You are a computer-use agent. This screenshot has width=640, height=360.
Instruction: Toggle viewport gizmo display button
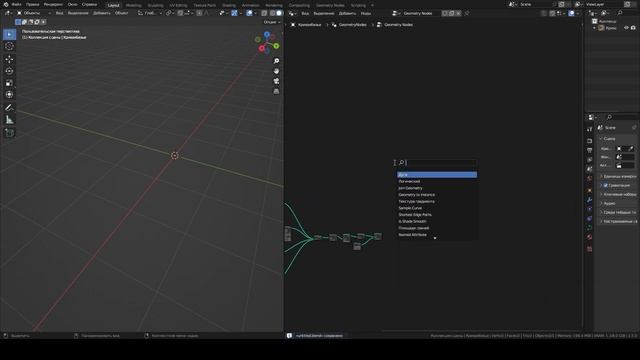pyautogui.click(x=234, y=13)
